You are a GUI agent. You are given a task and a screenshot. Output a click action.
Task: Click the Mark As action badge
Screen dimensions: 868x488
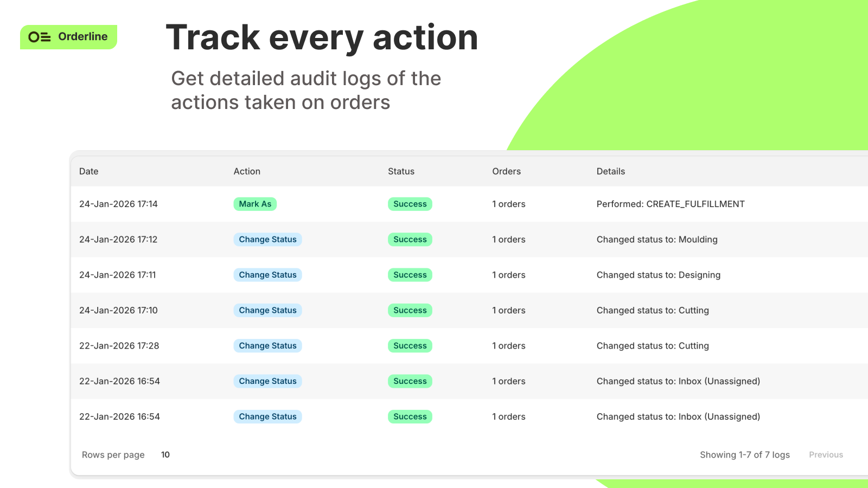click(255, 204)
